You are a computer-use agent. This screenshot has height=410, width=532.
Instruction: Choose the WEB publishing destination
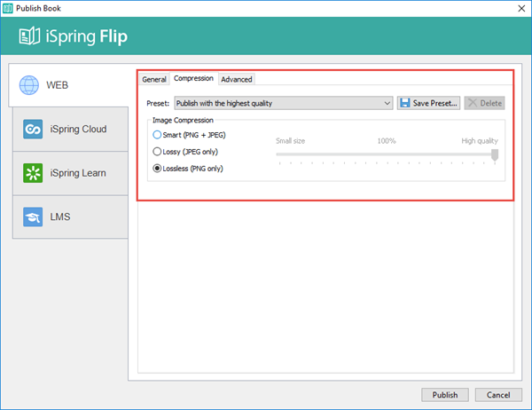click(x=69, y=85)
